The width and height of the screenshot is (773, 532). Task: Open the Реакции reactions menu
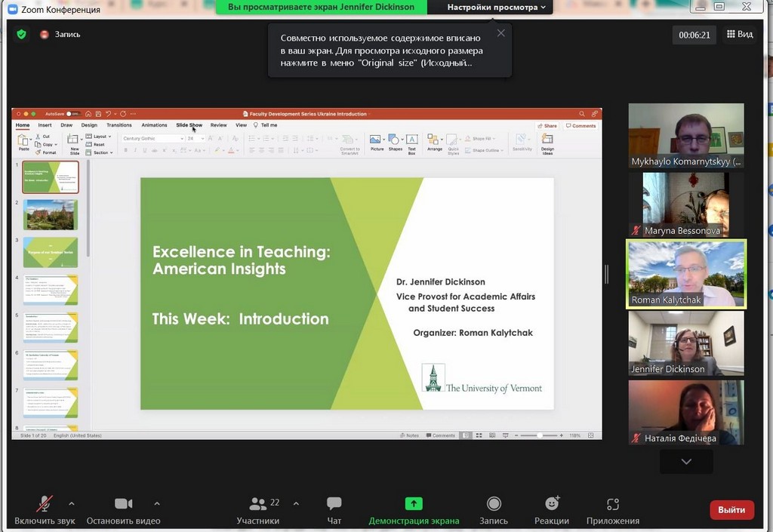tap(552, 509)
